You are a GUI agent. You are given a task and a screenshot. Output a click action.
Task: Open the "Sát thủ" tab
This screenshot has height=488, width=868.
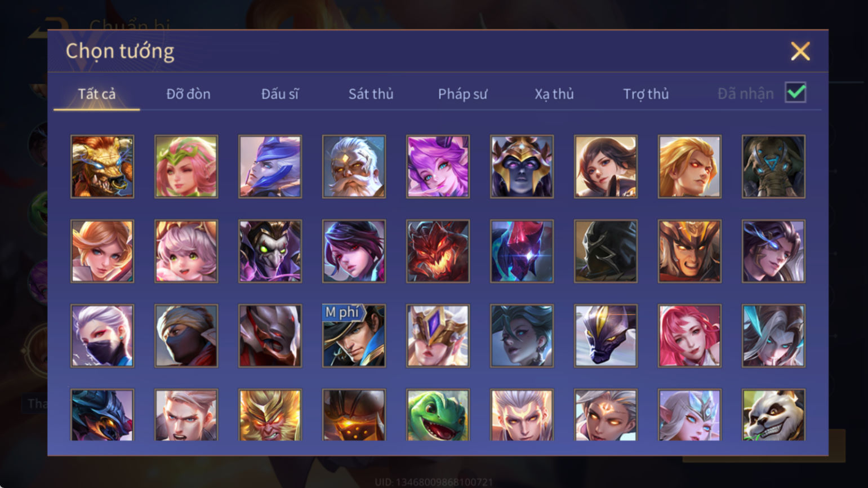(371, 94)
